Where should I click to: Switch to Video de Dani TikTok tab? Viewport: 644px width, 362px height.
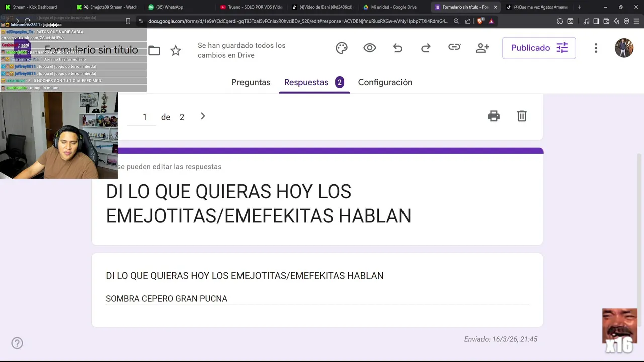[x=323, y=7]
